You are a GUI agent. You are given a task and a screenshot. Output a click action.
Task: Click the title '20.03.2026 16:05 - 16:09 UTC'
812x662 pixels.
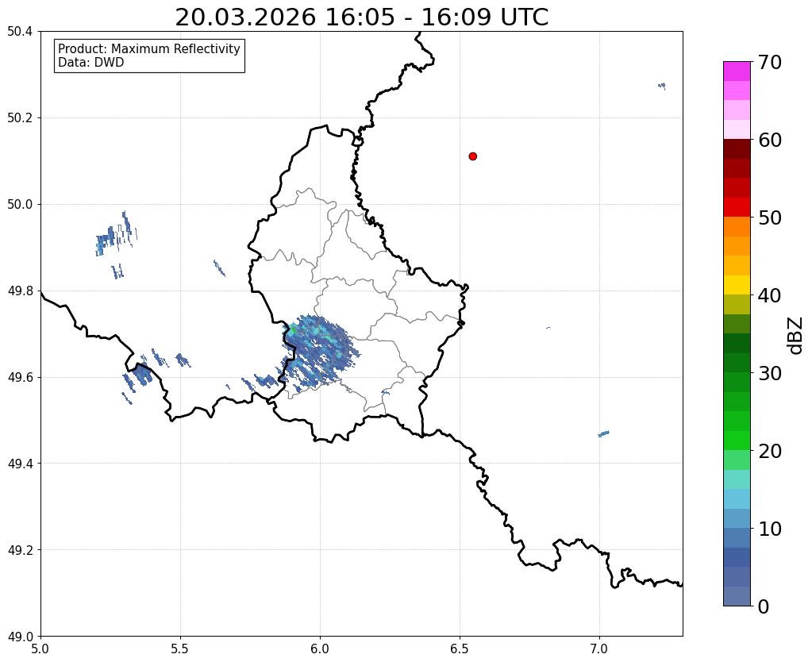(x=361, y=17)
